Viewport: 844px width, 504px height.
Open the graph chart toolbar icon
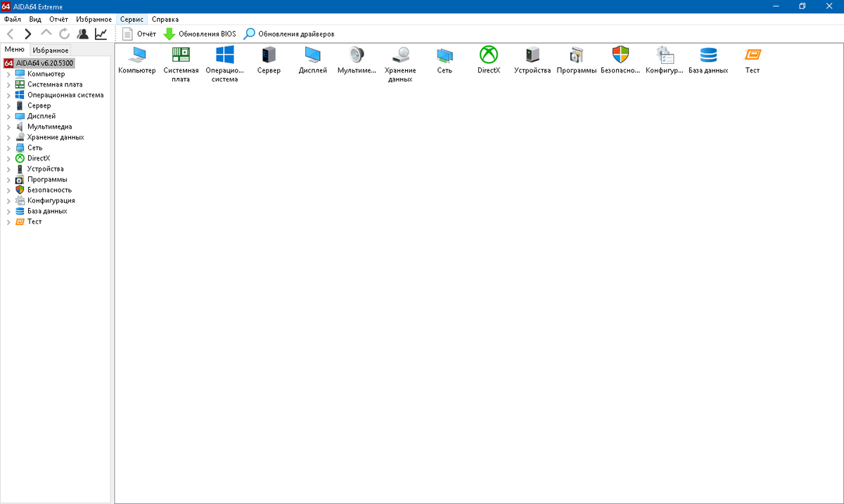coord(101,34)
